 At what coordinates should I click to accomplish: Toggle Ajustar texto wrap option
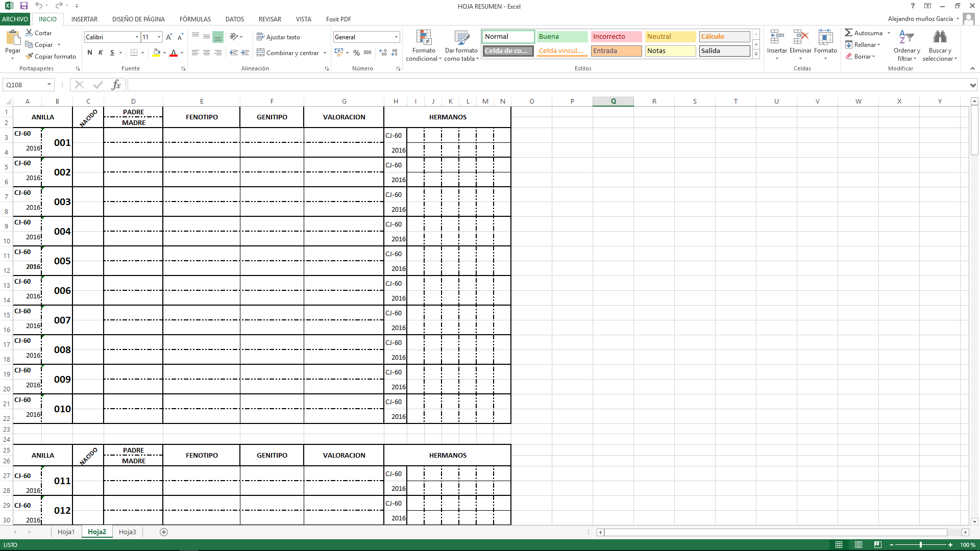pos(278,37)
